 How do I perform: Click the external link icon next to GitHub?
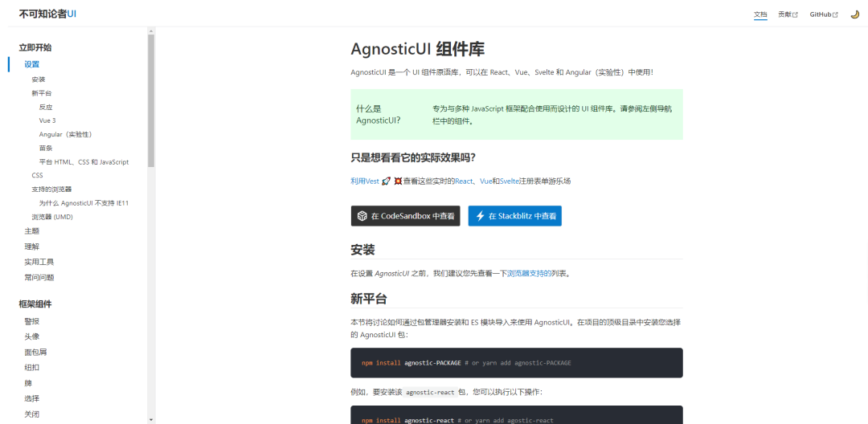(835, 15)
